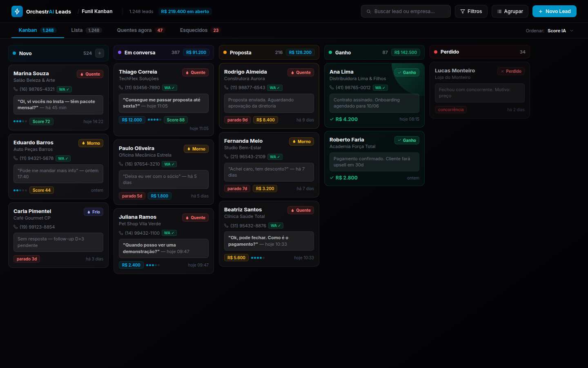This screenshot has height=368, width=588.
Task: Click Quente flame tag on Marina Souza card
Action: pyautogui.click(x=90, y=74)
